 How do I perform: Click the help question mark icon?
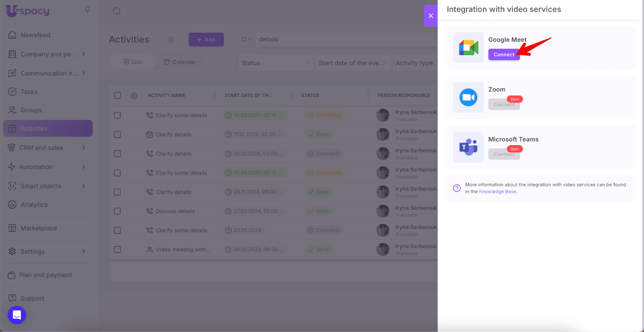click(457, 188)
